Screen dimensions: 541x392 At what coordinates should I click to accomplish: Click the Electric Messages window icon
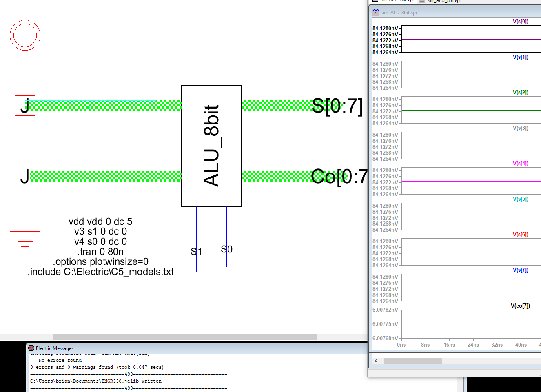tap(31, 348)
